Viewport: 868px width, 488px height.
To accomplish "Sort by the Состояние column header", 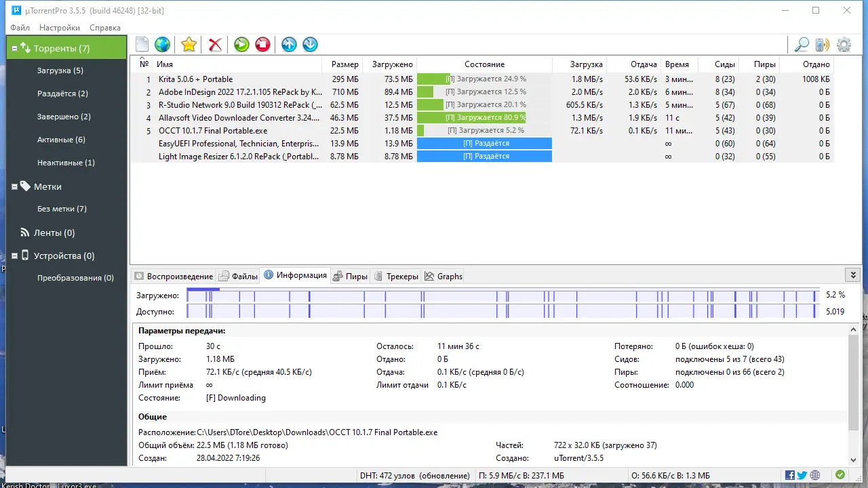I will (484, 64).
